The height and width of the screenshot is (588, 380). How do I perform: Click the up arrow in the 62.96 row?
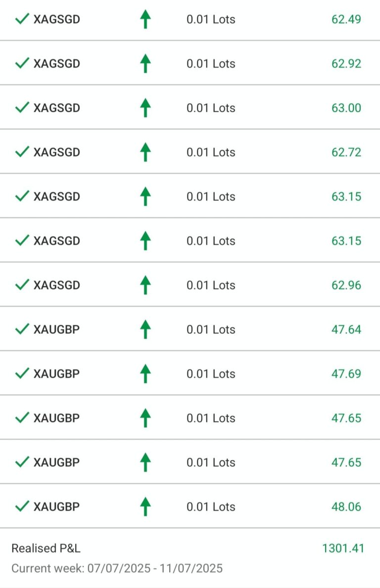pos(145,285)
